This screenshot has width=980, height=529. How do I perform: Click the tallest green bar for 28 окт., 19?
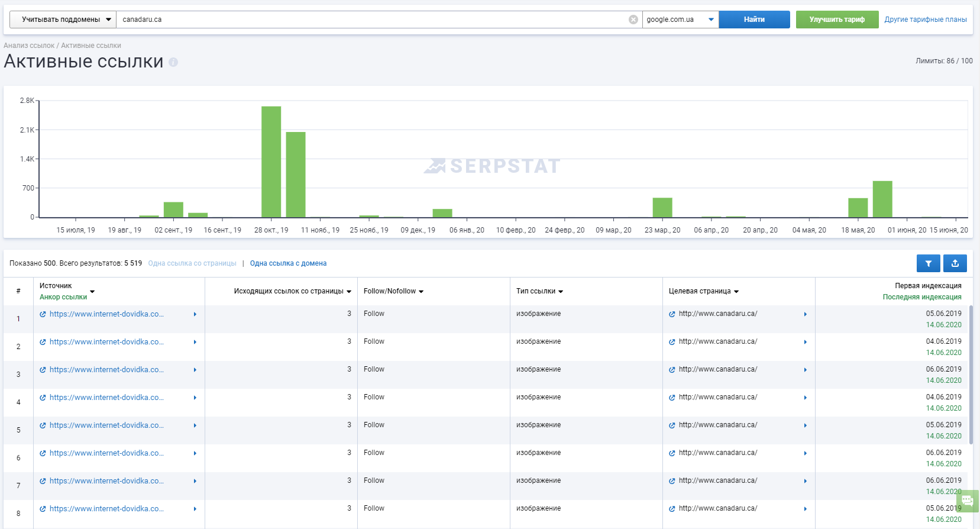(271, 162)
